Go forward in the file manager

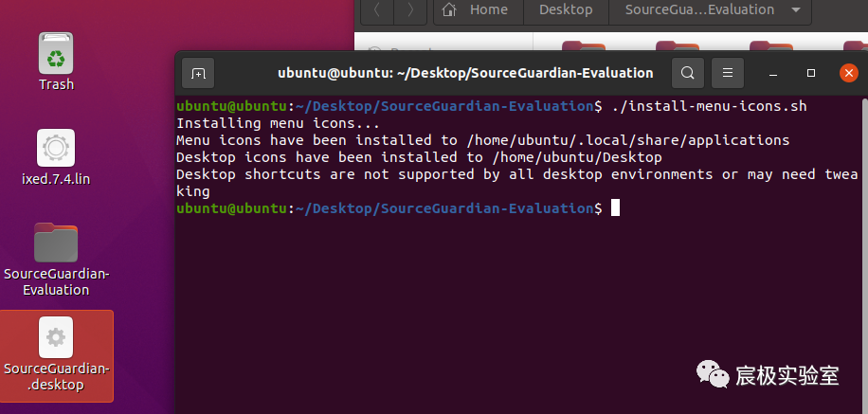pyautogui.click(x=410, y=10)
